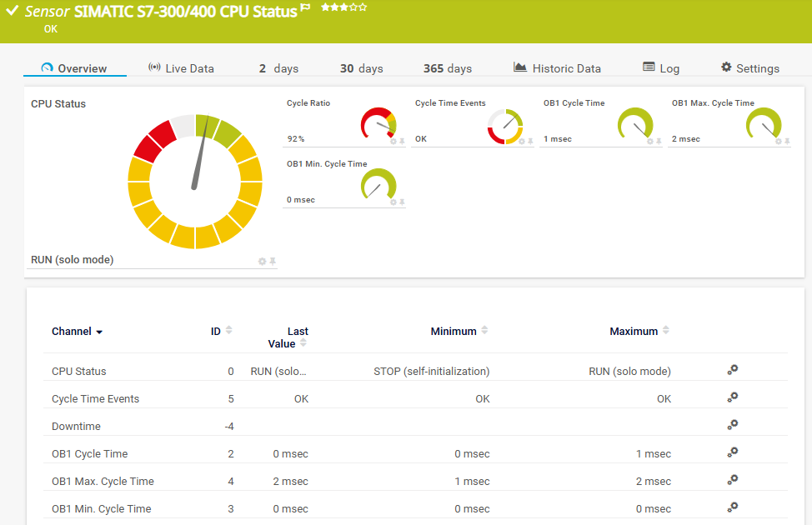The width and height of the screenshot is (812, 525).
Task: Open settings gear for CPU Status channel row
Action: pos(732,371)
